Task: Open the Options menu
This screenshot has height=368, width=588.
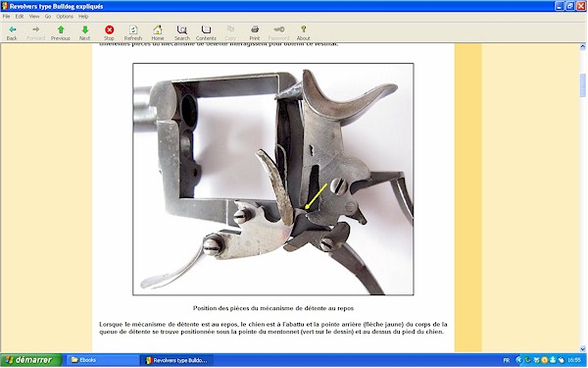Action: tap(65, 17)
